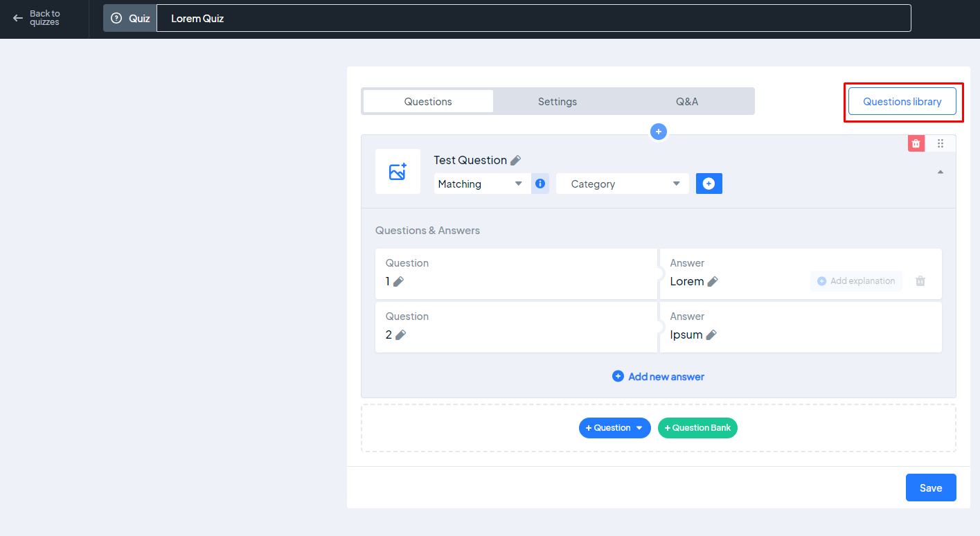Viewport: 980px width, 536px height.
Task: Save the quiz
Action: point(931,488)
